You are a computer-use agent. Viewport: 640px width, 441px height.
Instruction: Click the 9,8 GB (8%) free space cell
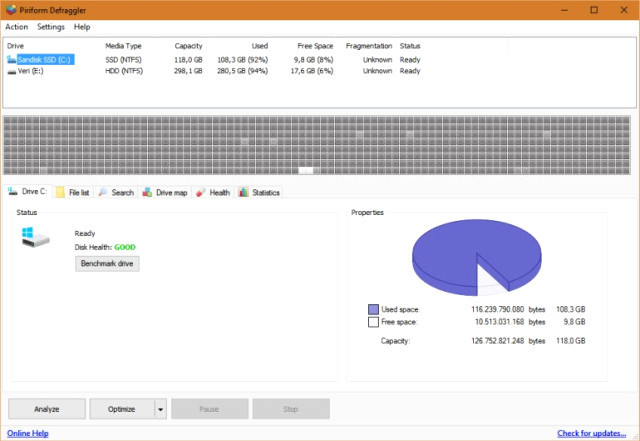click(313, 60)
